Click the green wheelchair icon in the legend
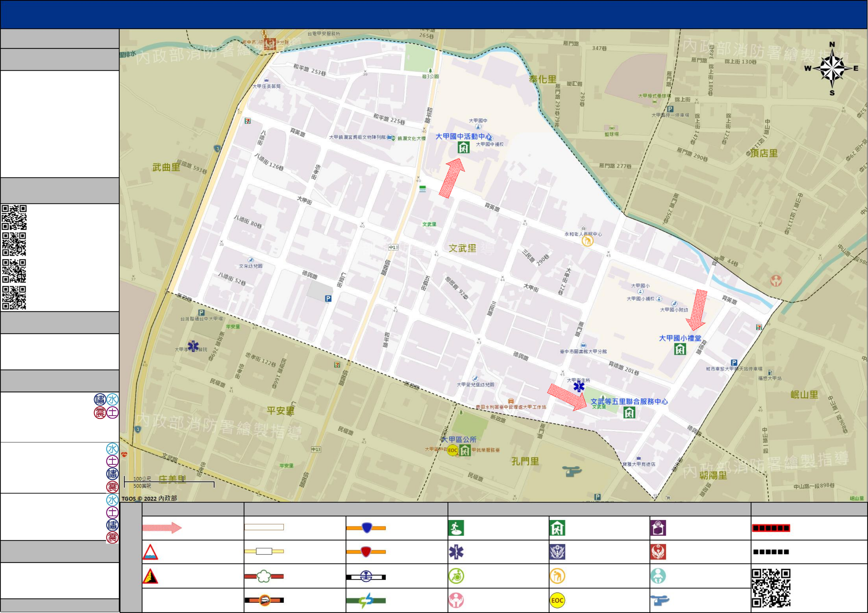 [x=456, y=576]
